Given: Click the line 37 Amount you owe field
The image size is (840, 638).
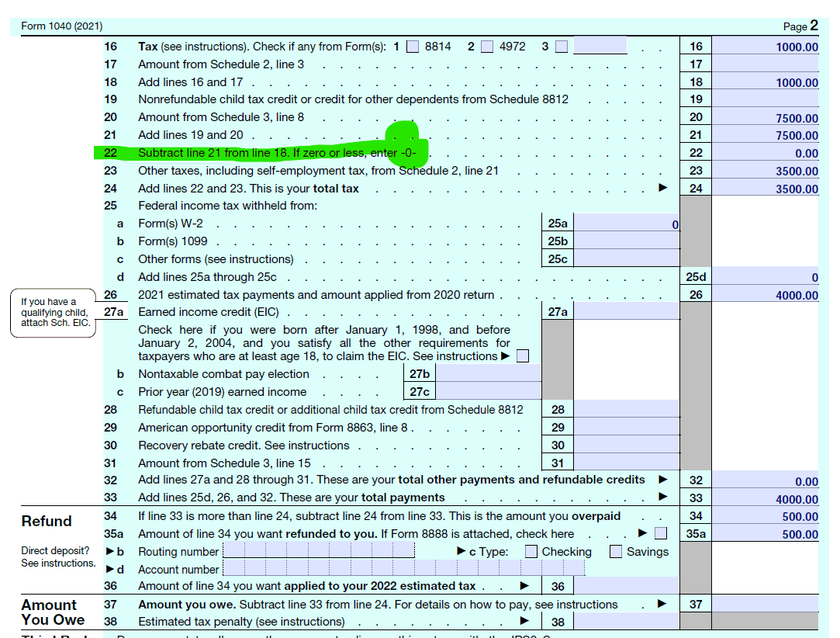Looking at the screenshot, I should pyautogui.click(x=765, y=604).
